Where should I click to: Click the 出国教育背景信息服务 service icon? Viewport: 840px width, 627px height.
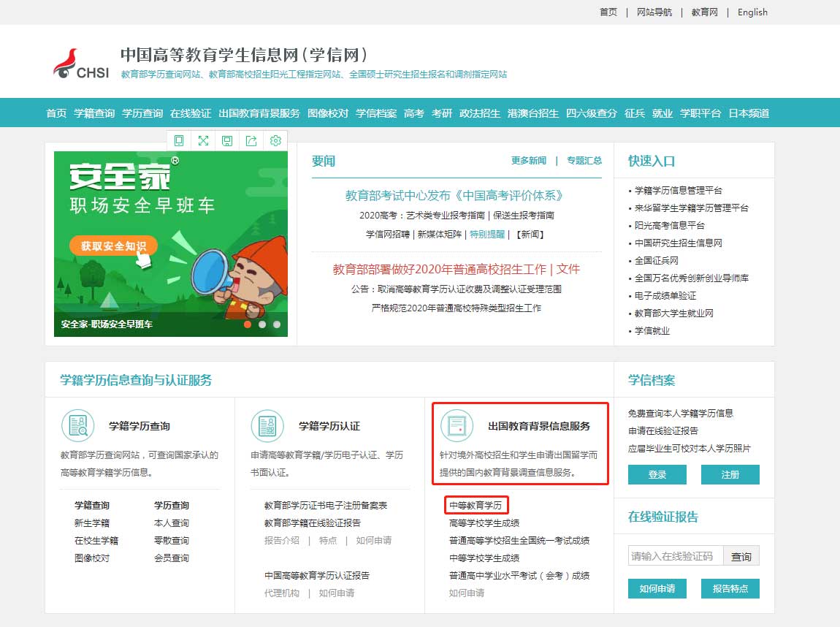pos(457,424)
